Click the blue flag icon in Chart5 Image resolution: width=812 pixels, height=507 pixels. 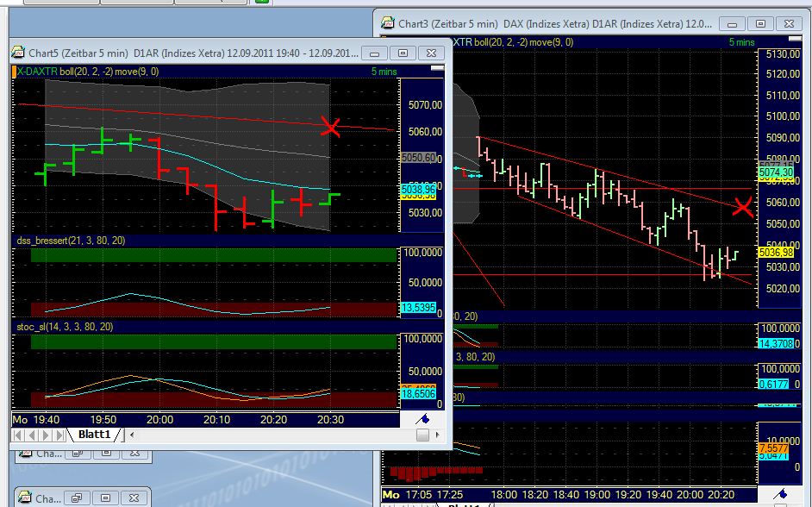[422, 418]
